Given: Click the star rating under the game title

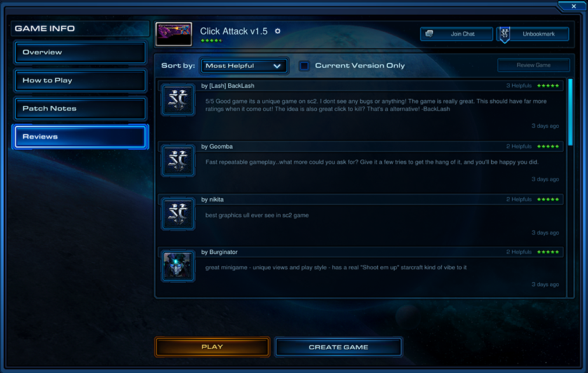Looking at the screenshot, I should [211, 41].
